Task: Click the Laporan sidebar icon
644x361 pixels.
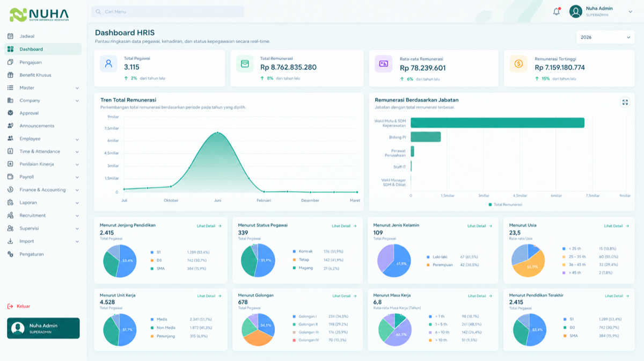Action: 10,203
